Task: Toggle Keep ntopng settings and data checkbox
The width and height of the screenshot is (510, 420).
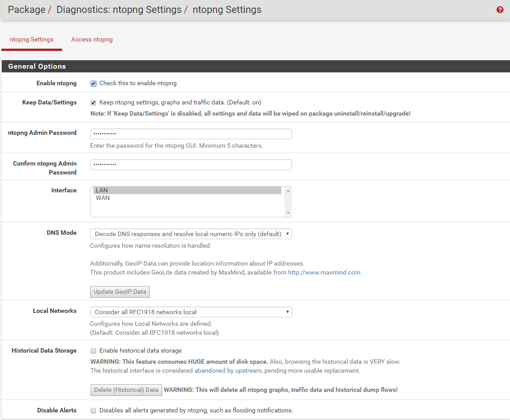Action: (93, 103)
